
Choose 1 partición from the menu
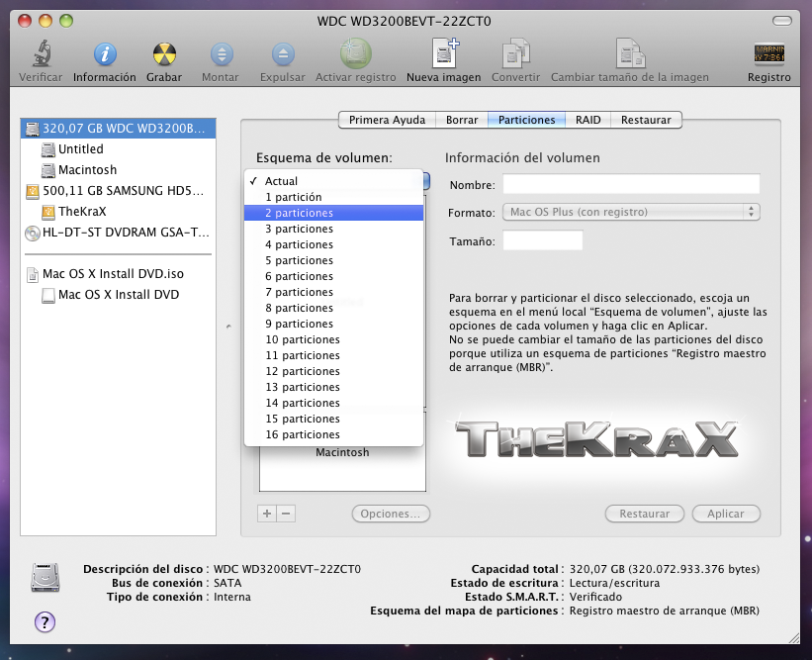333,197
